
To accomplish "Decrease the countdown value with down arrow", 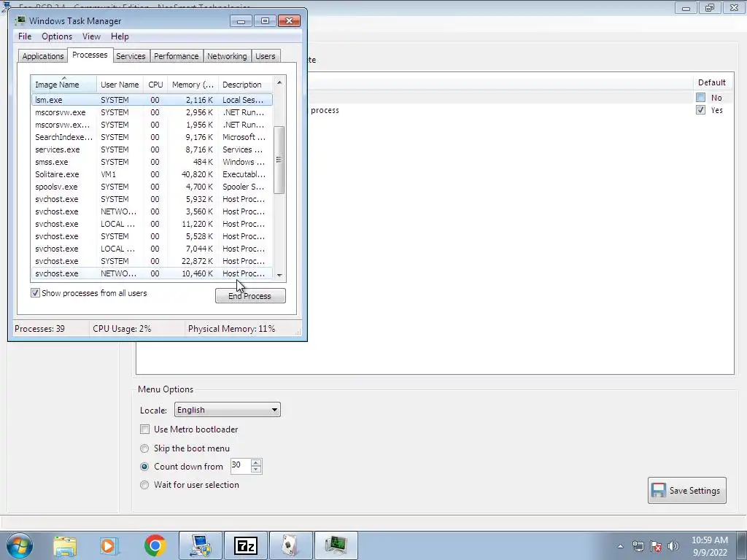I will point(256,470).
